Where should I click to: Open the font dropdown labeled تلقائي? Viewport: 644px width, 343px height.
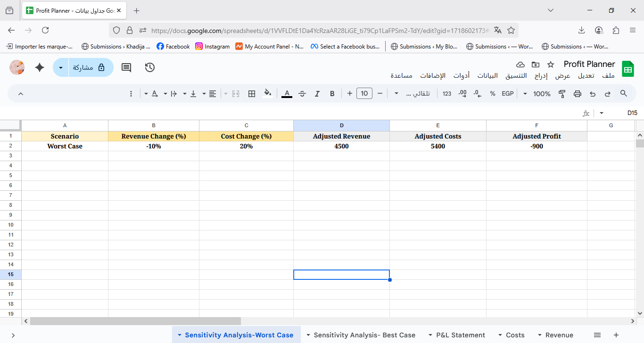pos(413,94)
